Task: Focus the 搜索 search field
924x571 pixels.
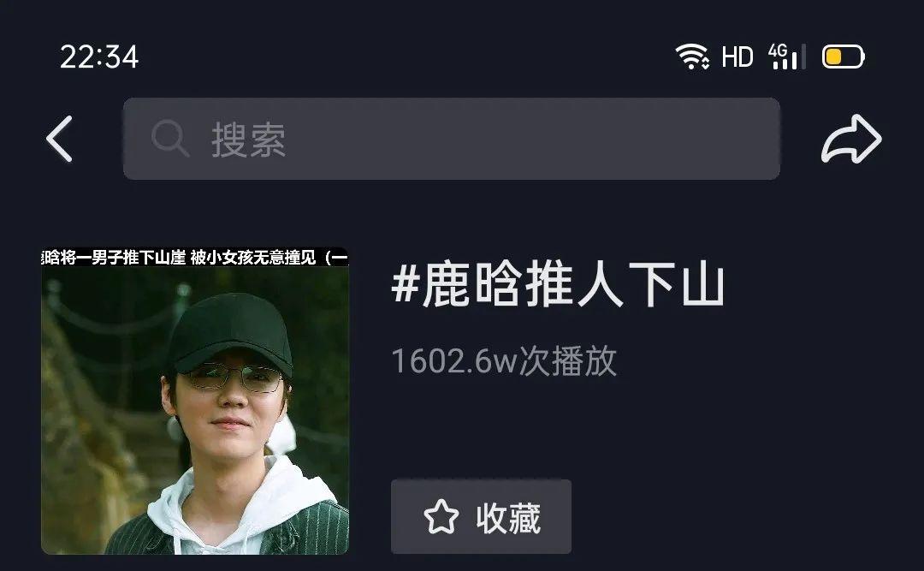Action: [x=452, y=139]
